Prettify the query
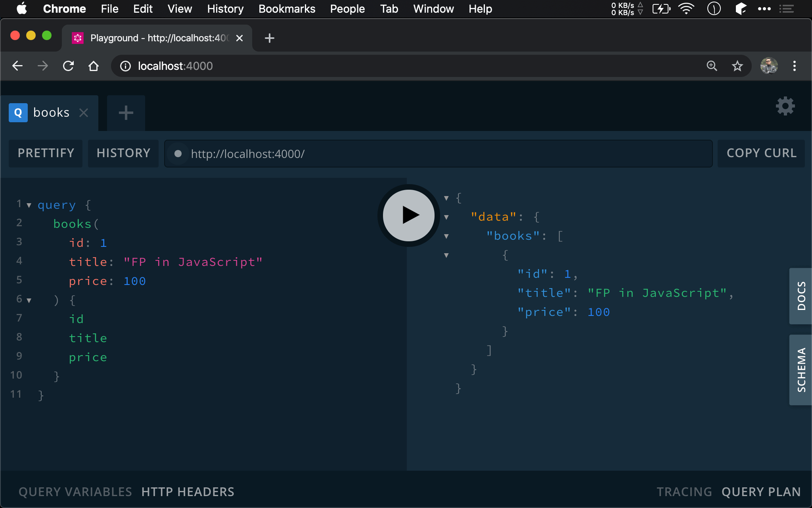The height and width of the screenshot is (508, 812). 46,153
